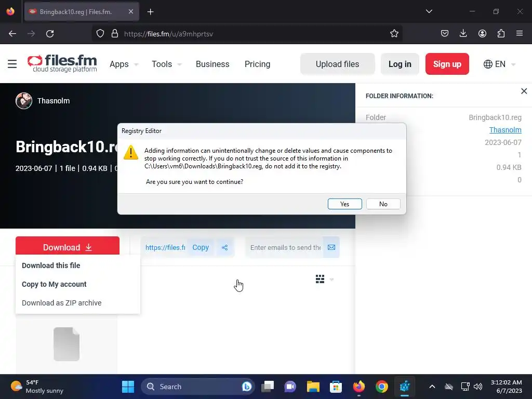Show hidden system tray icons
The height and width of the screenshot is (399, 532).
coord(432,387)
